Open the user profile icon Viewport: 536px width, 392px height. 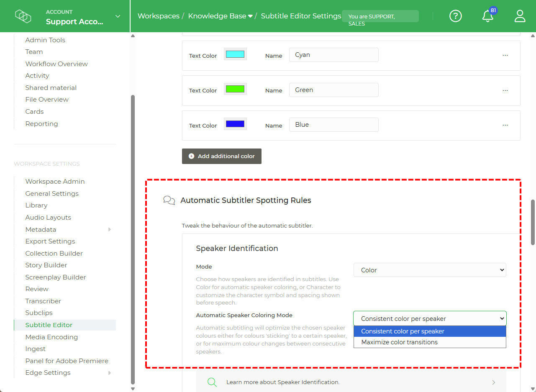520,16
